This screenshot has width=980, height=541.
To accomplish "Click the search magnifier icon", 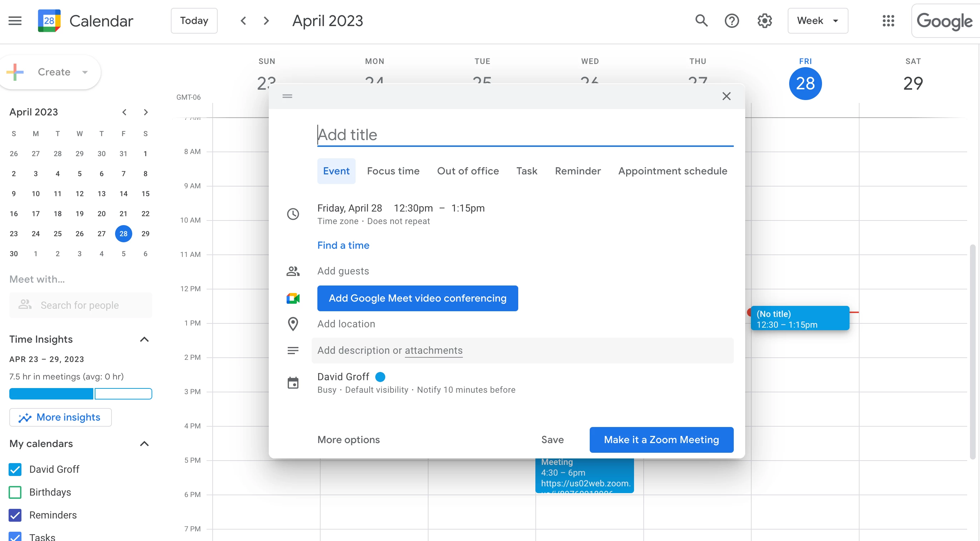I will tap(701, 20).
